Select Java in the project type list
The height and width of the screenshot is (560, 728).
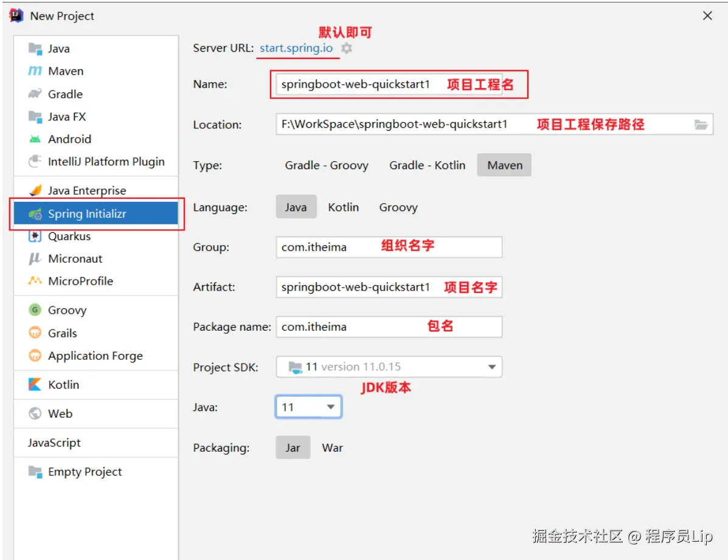pyautogui.click(x=95, y=48)
